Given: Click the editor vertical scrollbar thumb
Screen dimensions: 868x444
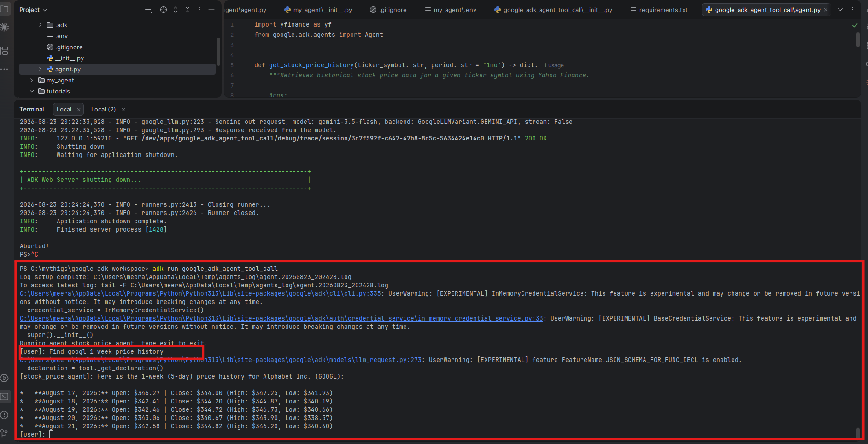Looking at the screenshot, I should coord(858,39).
